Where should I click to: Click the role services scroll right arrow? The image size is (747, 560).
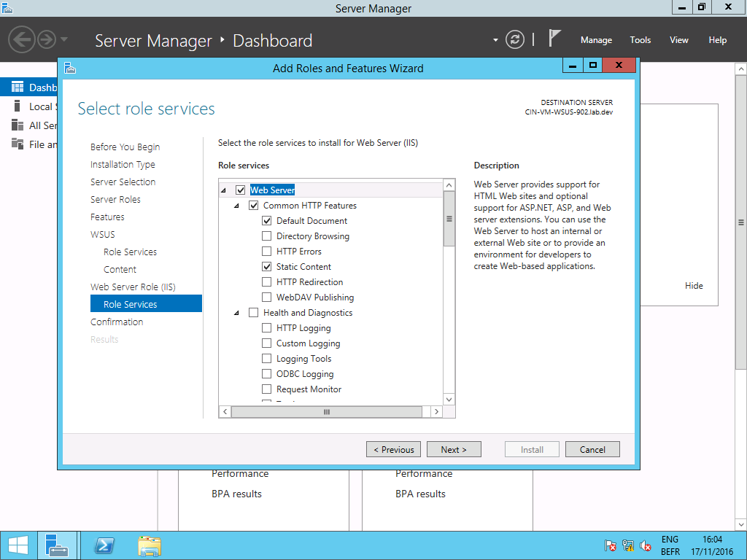pos(436,411)
